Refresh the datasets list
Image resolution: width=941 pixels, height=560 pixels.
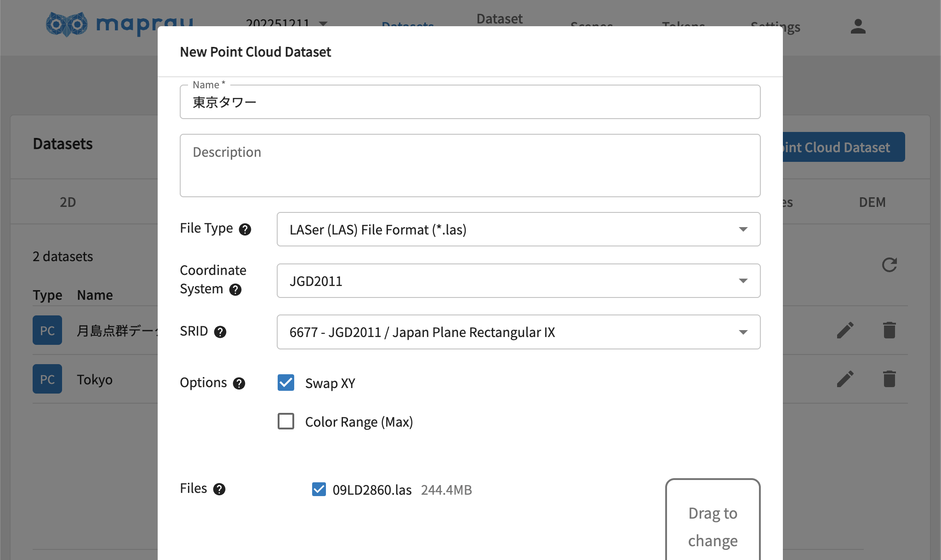pos(890,265)
